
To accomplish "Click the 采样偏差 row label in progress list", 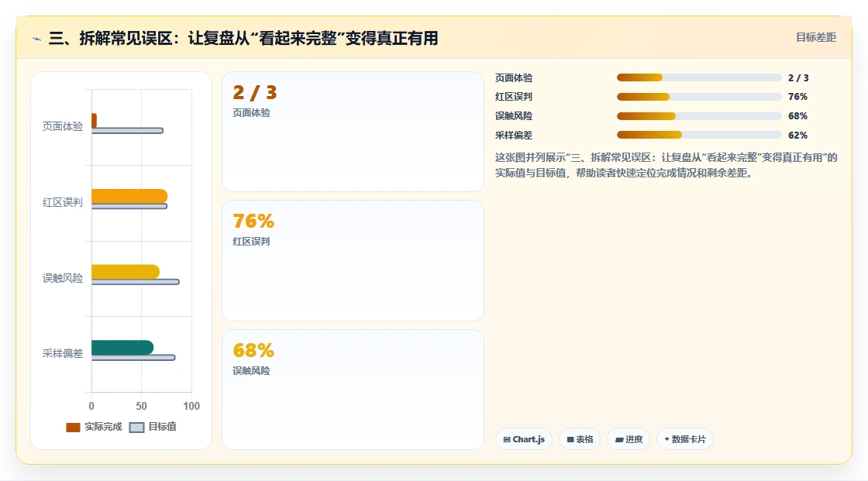I will [514, 135].
